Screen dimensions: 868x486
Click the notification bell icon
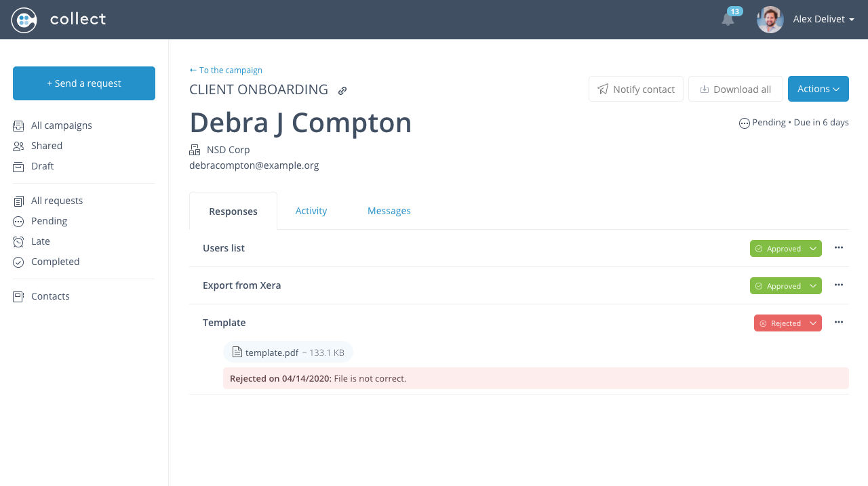pyautogui.click(x=728, y=20)
